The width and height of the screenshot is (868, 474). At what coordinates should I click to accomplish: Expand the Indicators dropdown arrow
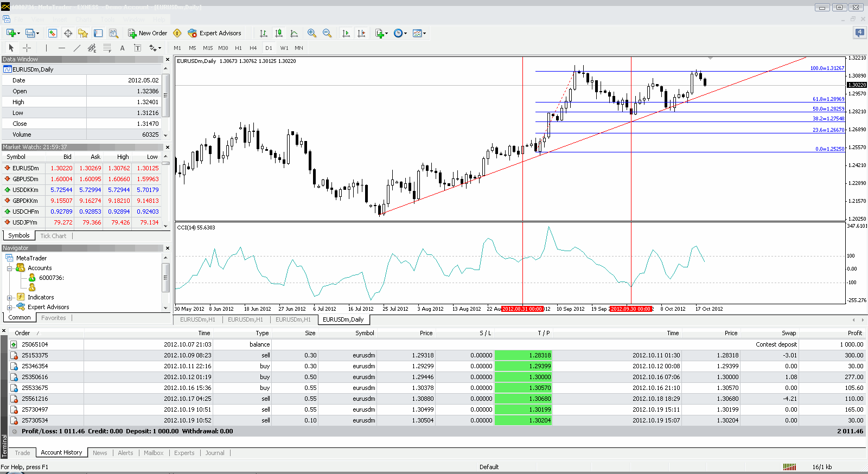[x=387, y=33]
